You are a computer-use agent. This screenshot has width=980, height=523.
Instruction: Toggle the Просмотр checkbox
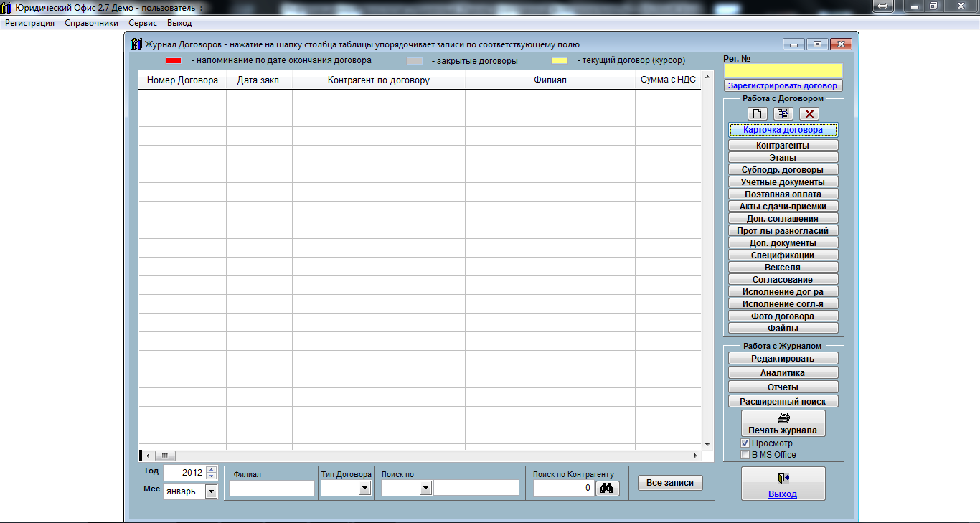745,443
